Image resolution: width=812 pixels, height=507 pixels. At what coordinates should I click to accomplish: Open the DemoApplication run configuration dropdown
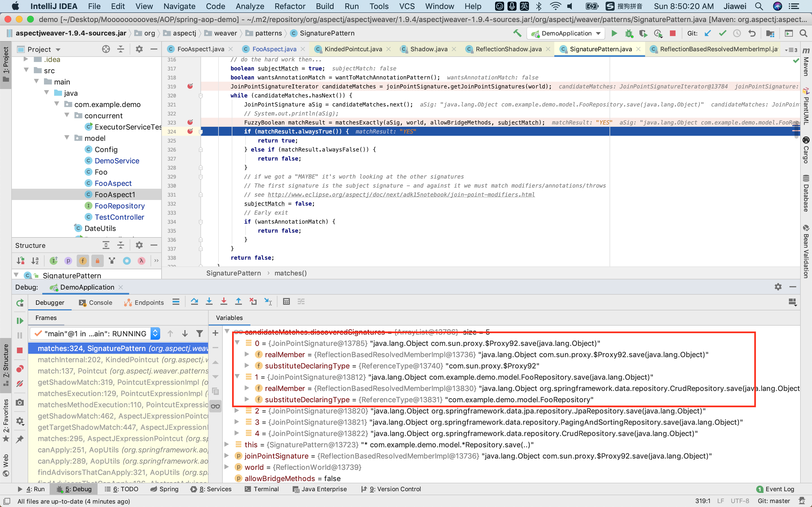(599, 33)
